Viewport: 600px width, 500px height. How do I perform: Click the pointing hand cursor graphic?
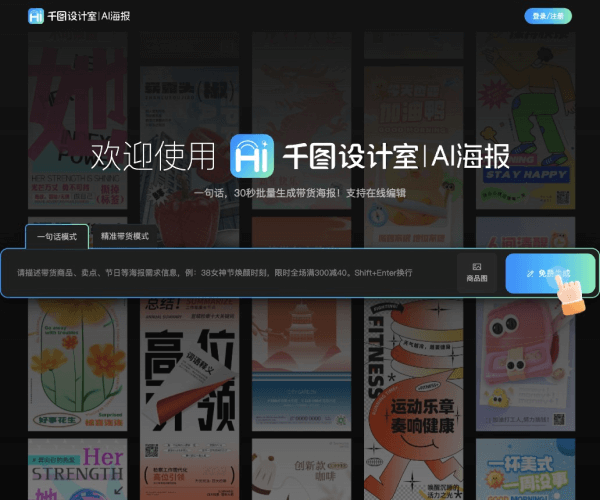tap(571, 294)
